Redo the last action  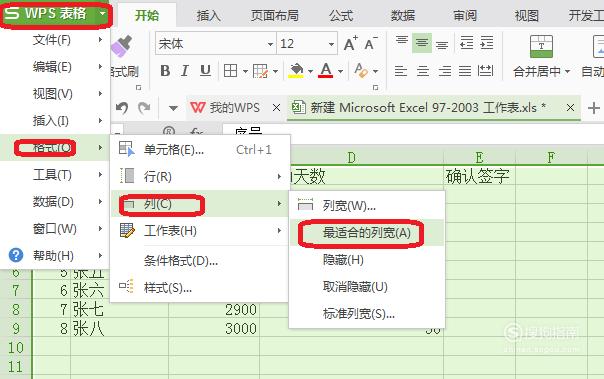point(144,108)
